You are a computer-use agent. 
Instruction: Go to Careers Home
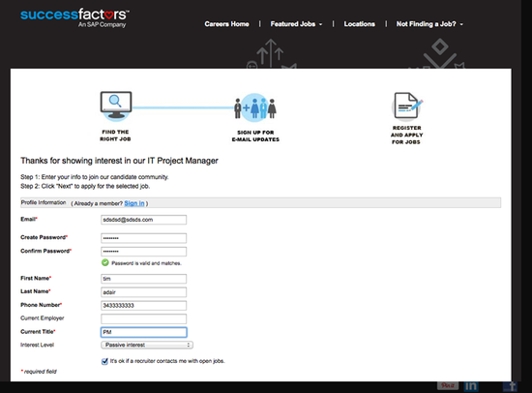226,24
